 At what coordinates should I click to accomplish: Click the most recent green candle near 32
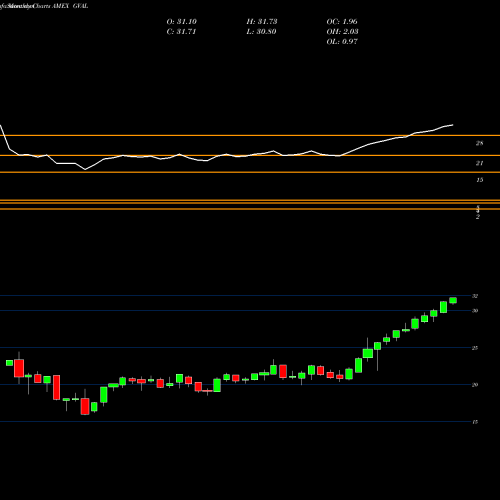pos(453,300)
